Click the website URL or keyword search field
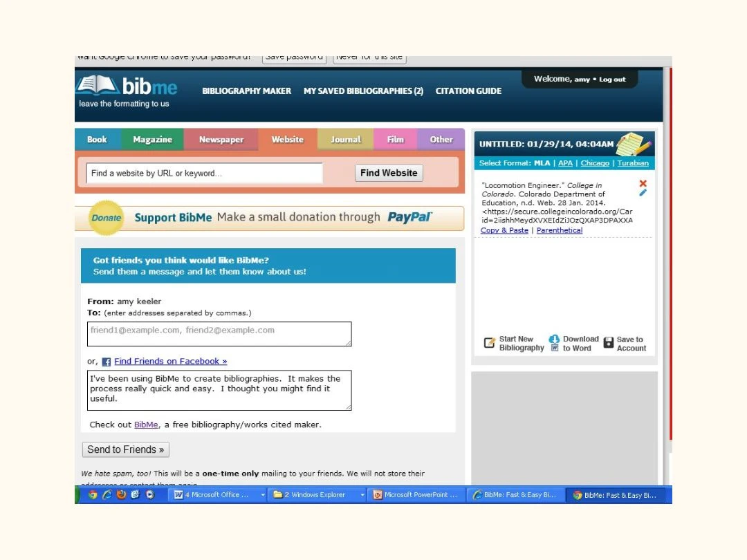Screen dimensions: 747x560 [204, 174]
